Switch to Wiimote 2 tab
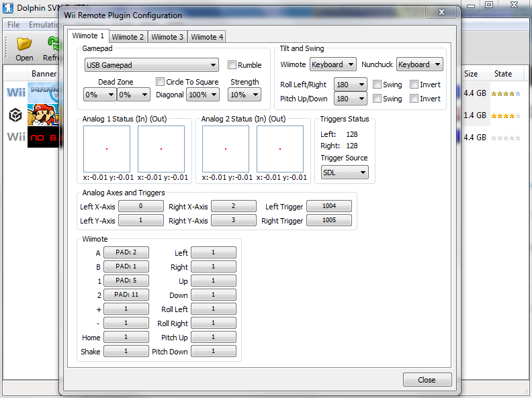Image resolution: width=532 pixels, height=398 pixels. 128,37
